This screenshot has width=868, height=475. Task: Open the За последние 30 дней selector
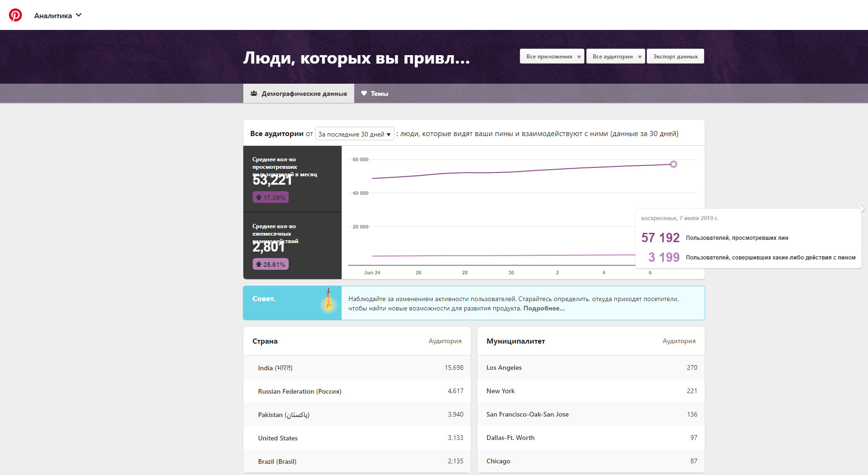355,134
